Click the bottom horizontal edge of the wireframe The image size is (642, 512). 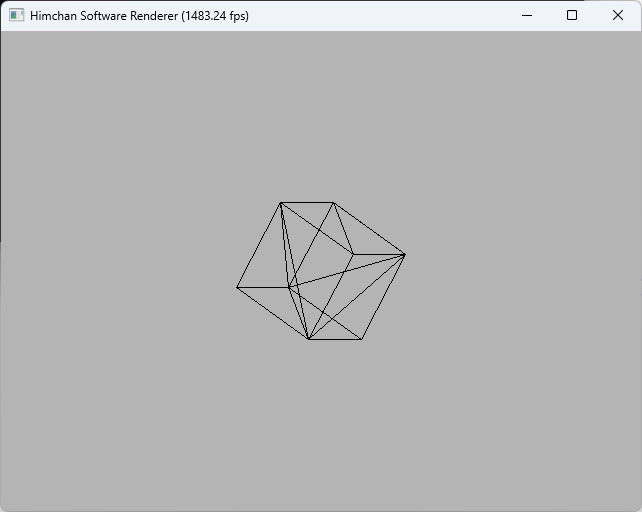(x=335, y=339)
